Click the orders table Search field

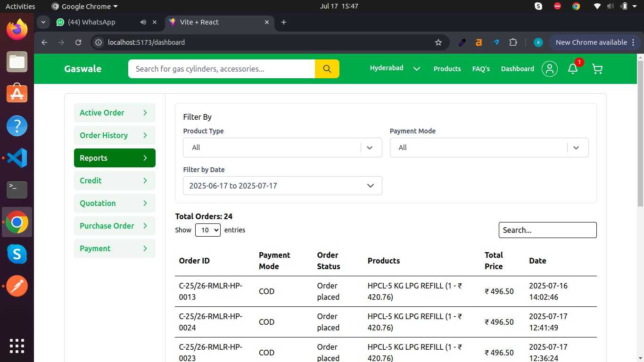pos(547,230)
